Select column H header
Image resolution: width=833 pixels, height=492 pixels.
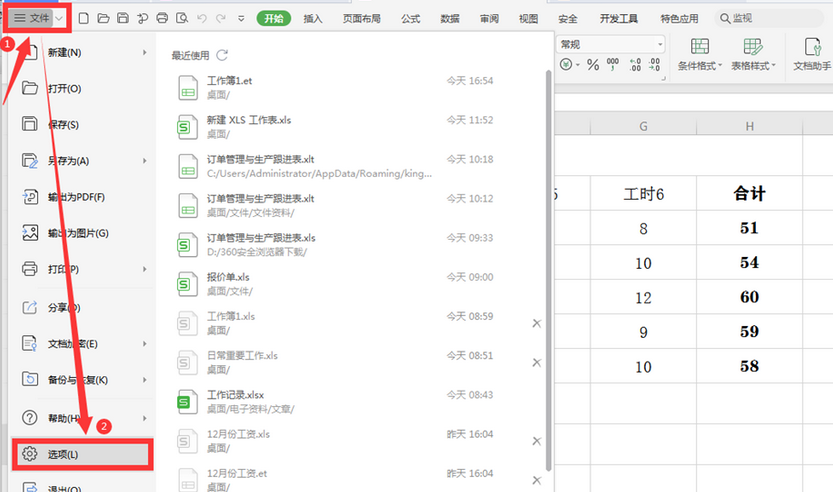pos(749,126)
